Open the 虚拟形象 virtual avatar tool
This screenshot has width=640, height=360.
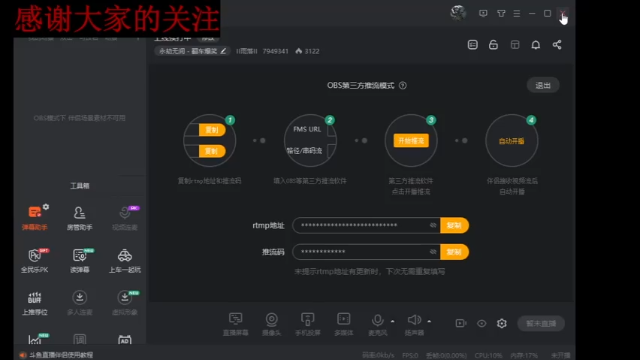click(125, 303)
